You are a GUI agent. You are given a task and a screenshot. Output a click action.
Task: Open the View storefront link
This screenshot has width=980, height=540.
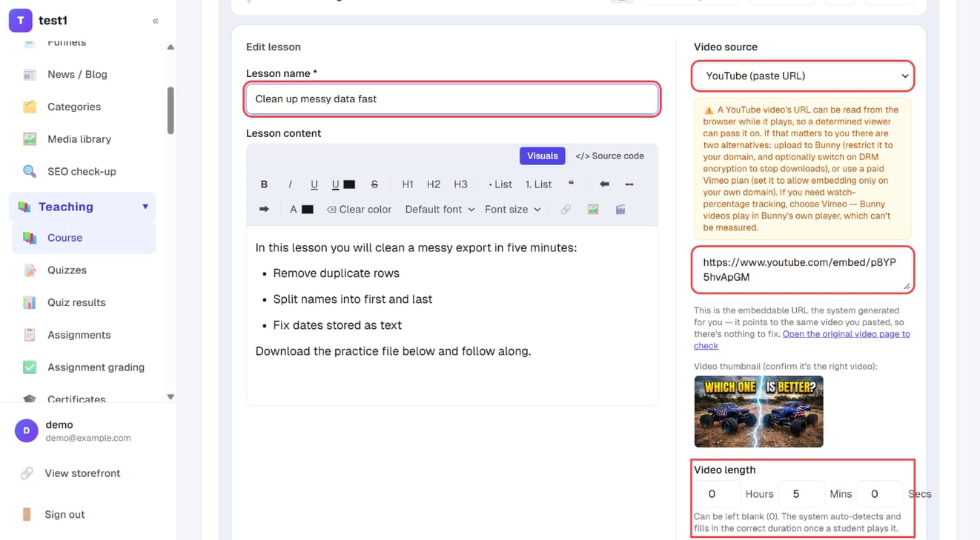tap(82, 473)
